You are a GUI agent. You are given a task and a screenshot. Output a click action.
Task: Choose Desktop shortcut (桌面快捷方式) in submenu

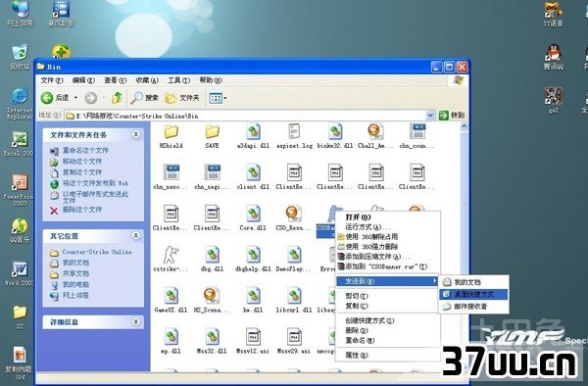pos(473,294)
